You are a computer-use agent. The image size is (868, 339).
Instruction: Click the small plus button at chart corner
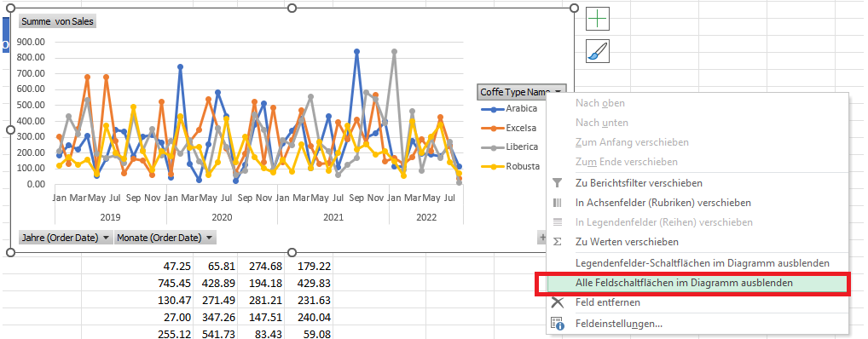click(x=541, y=238)
